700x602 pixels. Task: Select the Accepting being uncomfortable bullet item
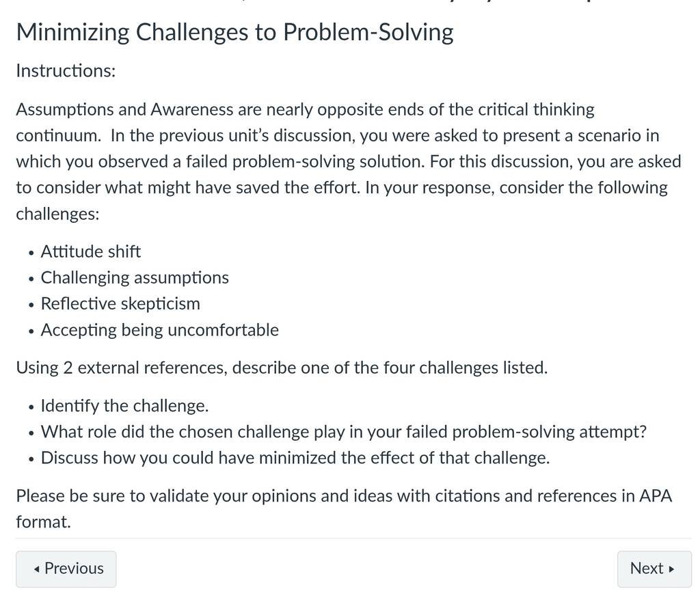tap(160, 330)
